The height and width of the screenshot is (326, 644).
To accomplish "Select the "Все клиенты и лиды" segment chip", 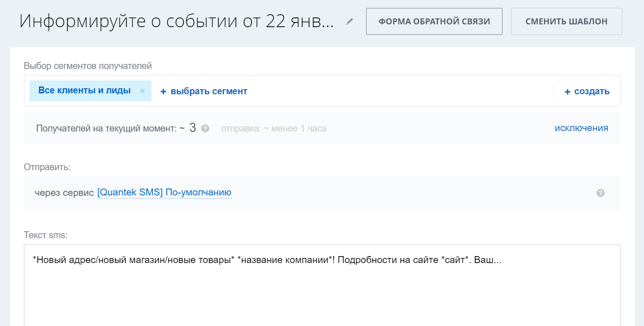I will point(84,91).
